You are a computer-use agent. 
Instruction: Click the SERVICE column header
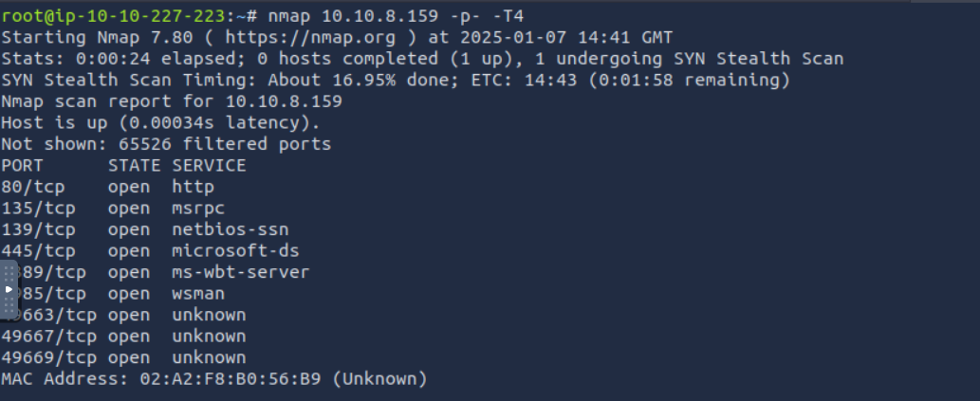[x=209, y=165]
